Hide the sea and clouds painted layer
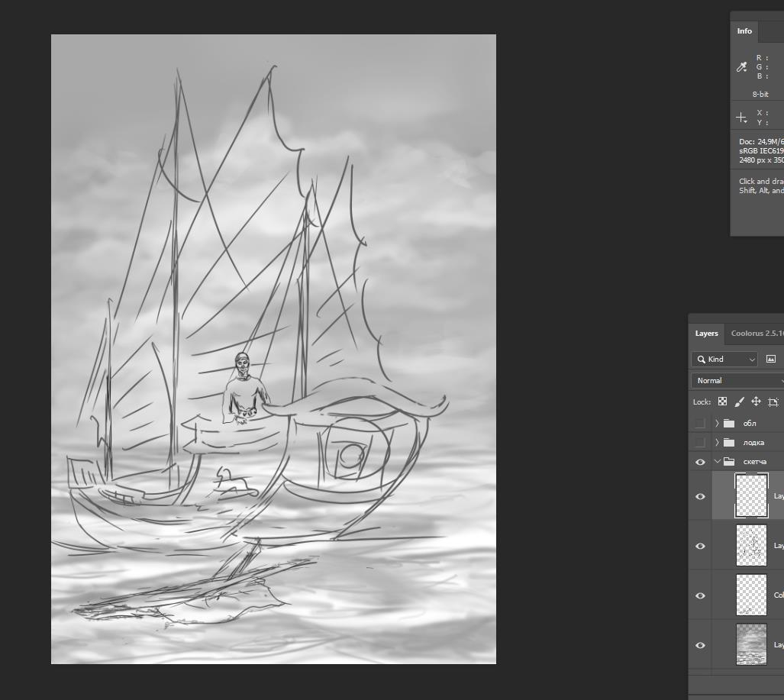The width and height of the screenshot is (784, 700). 700,645
